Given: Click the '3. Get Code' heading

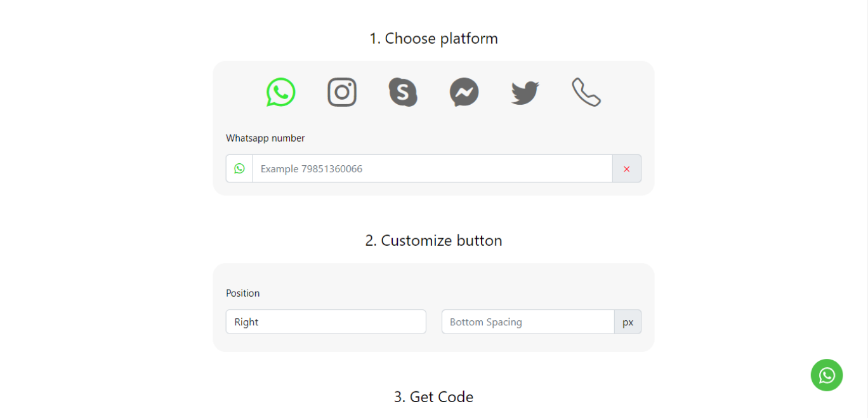Looking at the screenshot, I should pyautogui.click(x=434, y=396).
